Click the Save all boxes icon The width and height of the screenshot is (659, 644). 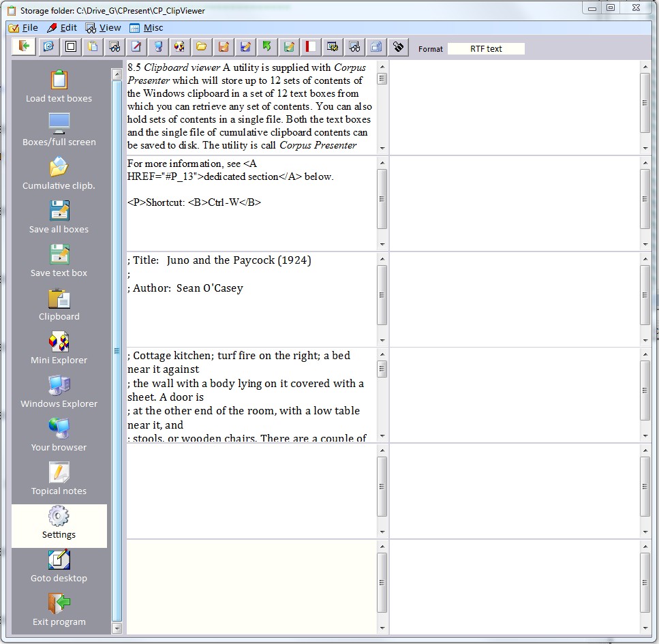coord(59,211)
